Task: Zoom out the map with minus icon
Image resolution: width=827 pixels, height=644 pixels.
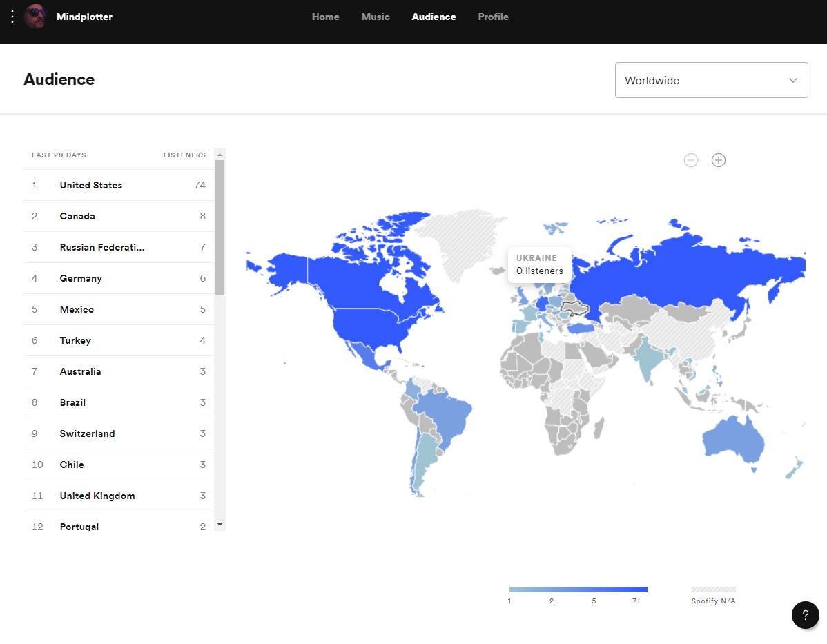Action: pos(691,160)
